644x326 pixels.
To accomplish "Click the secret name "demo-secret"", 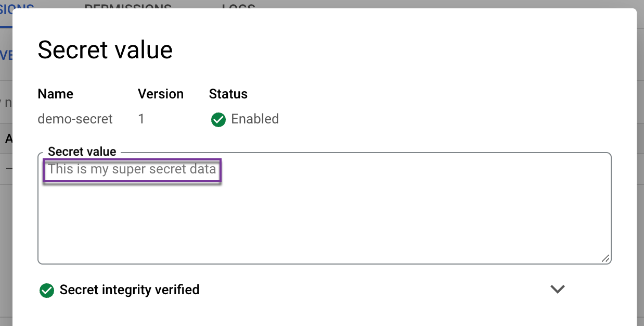I will (75, 119).
